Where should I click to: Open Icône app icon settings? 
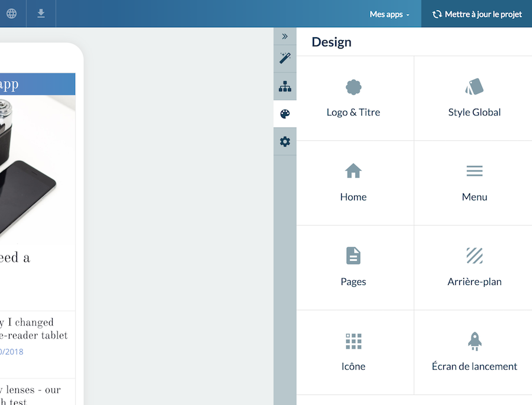(353, 352)
